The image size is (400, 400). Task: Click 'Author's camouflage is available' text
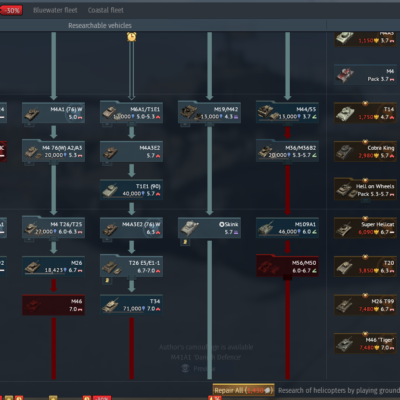(206, 347)
